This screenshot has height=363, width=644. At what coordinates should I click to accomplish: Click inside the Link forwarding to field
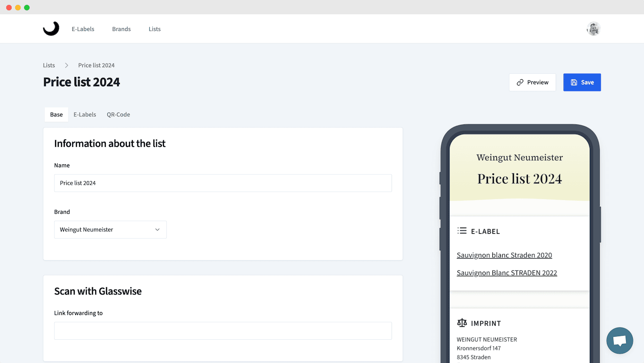coord(223,330)
